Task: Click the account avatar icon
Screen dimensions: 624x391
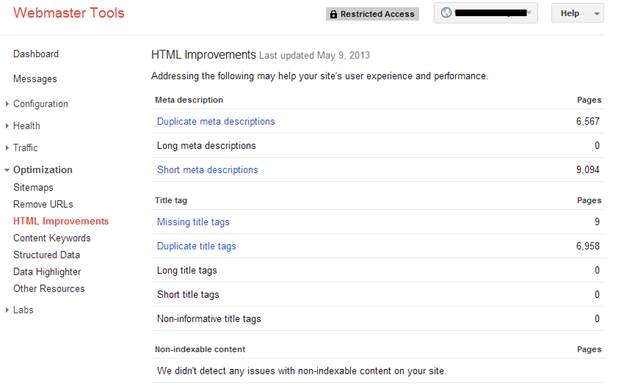Action: click(446, 13)
